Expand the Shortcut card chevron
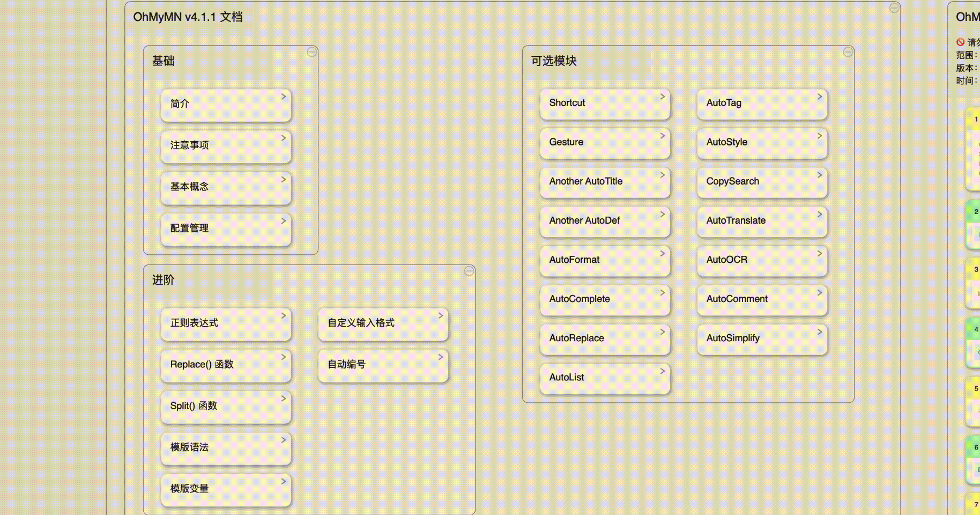The width and height of the screenshot is (980, 515). click(663, 97)
